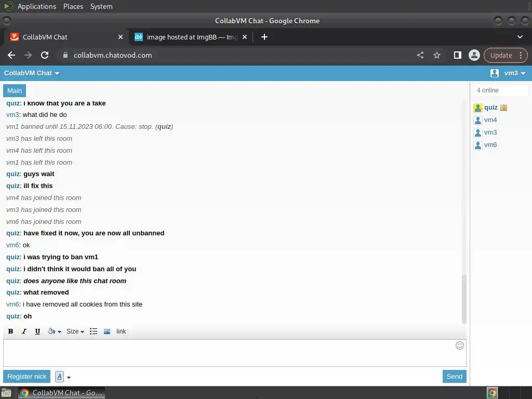Viewport: 532px width, 399px height.
Task: Click the Chrome Update button
Action: [501, 55]
